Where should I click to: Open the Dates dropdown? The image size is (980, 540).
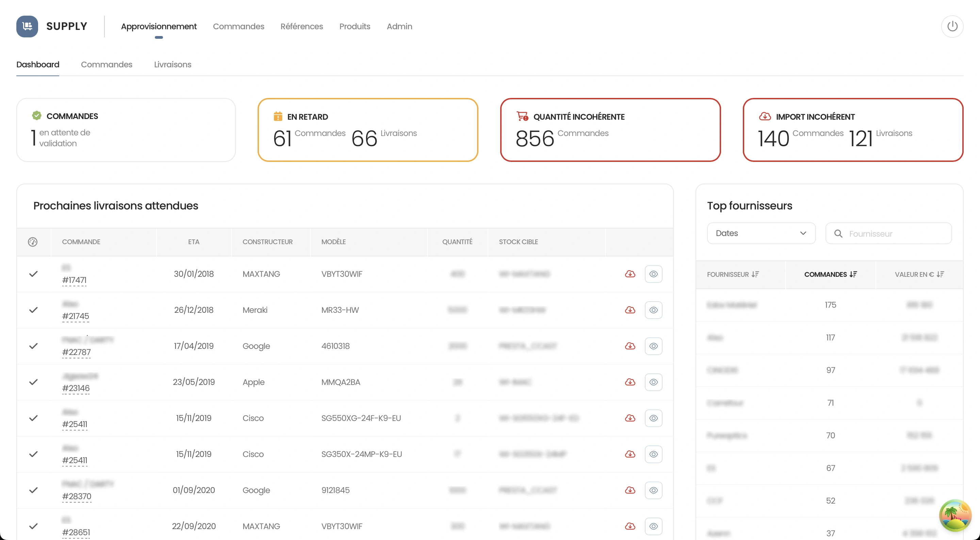click(x=761, y=233)
